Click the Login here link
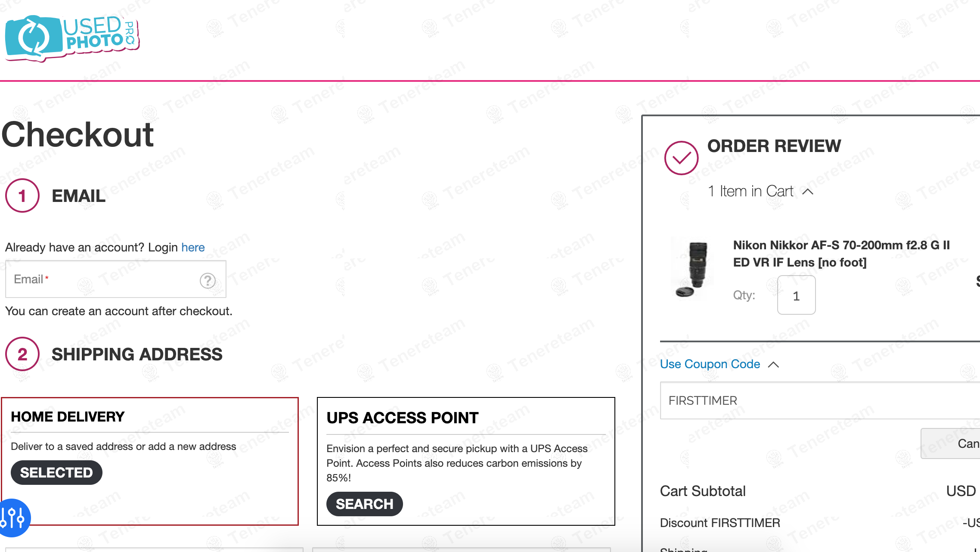The height and width of the screenshot is (552, 980). click(193, 248)
